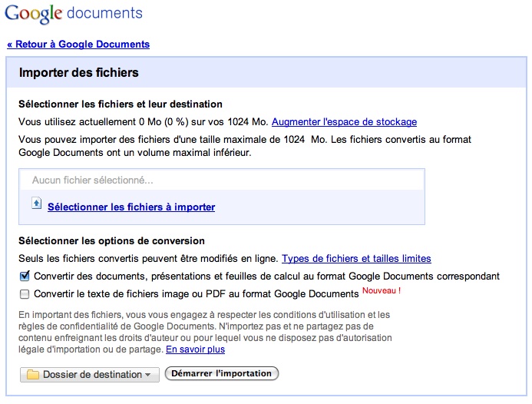Click the 'documents' wordmark beside Google logo
The height and width of the screenshot is (404, 532).
coord(104,13)
